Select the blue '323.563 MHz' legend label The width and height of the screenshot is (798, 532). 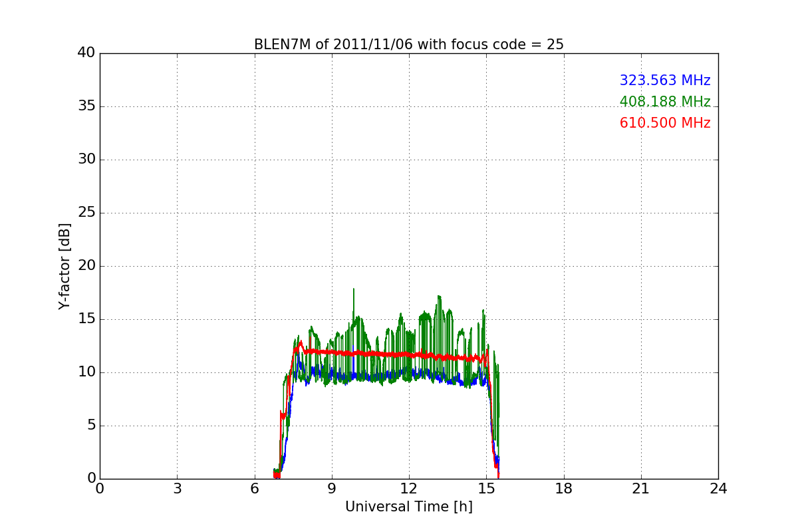pos(665,80)
